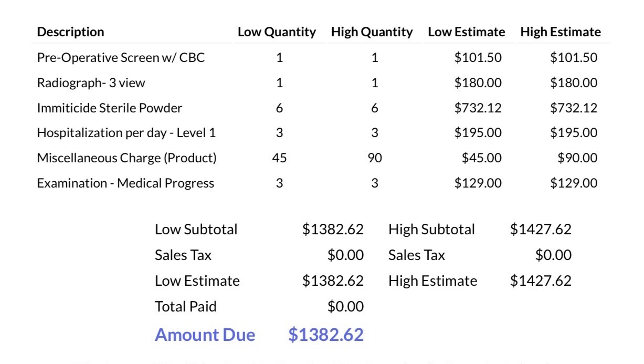Click the Low Estimate column header

coord(466,32)
